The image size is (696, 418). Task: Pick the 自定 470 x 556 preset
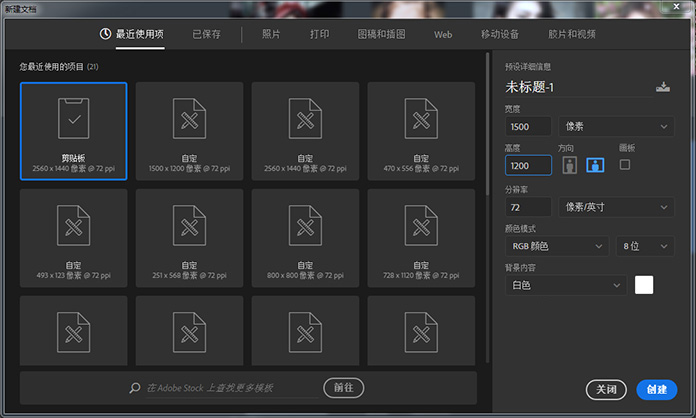coord(421,131)
